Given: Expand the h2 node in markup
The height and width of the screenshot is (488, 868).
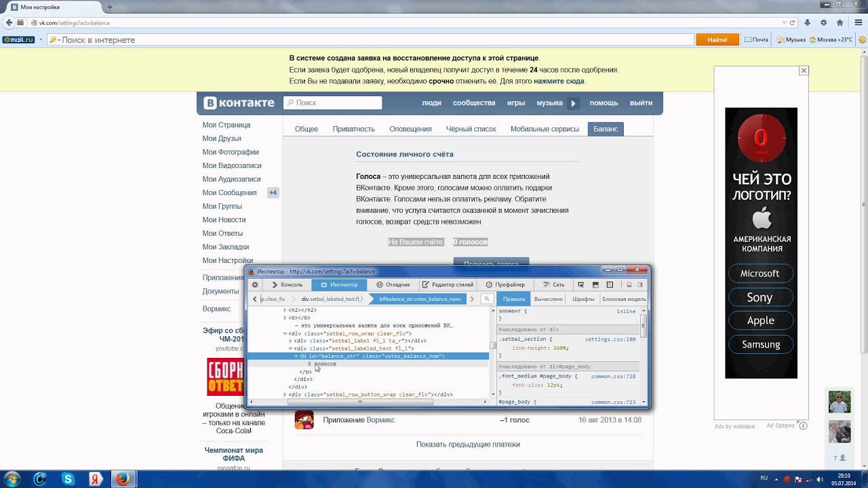Looking at the screenshot, I should [285, 310].
